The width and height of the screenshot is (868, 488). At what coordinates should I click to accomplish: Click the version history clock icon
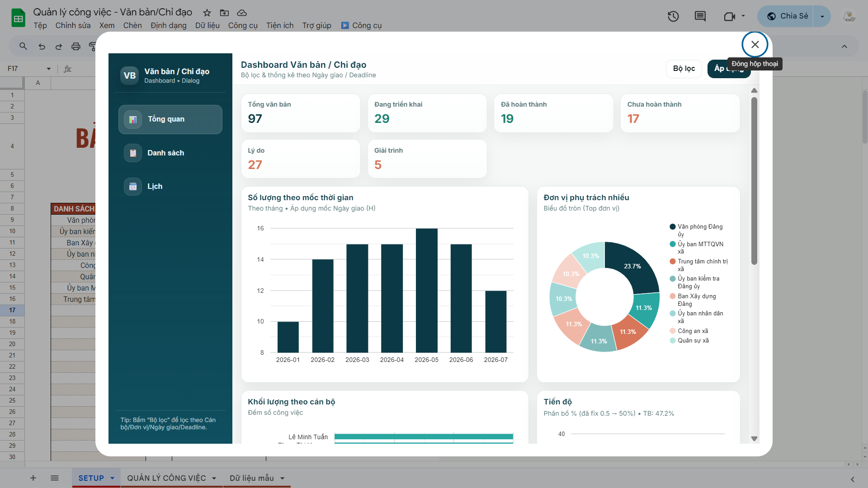(673, 17)
